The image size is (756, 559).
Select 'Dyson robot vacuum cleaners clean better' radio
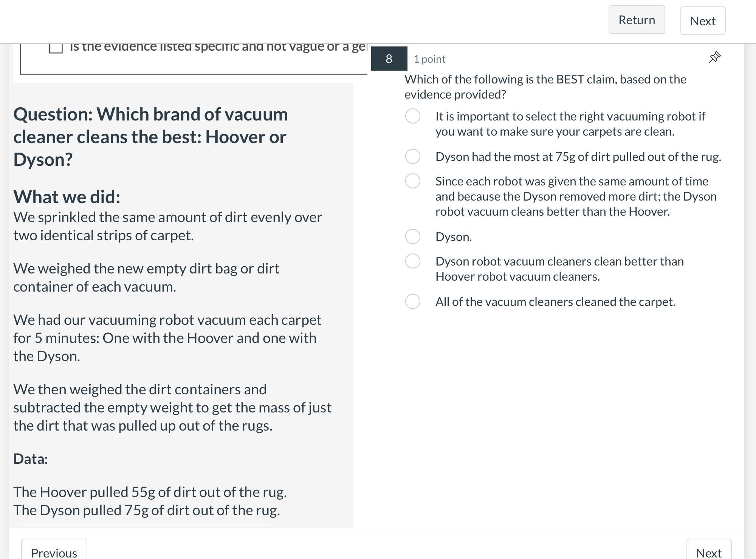(x=412, y=261)
